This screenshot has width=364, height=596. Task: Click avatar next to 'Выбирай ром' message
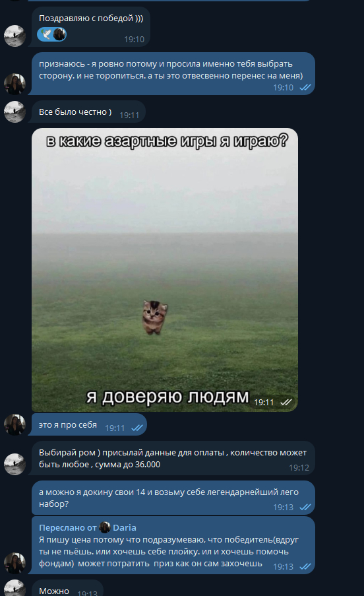click(x=15, y=464)
